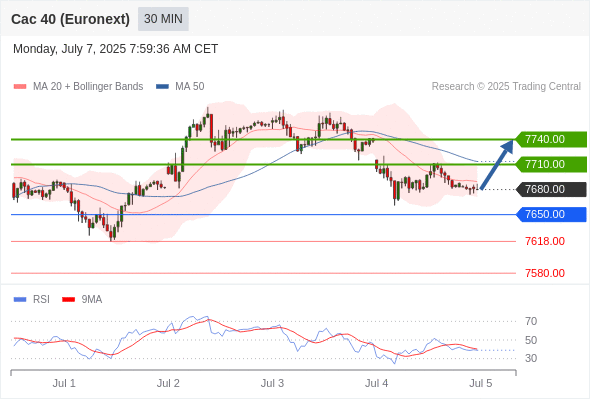Click the red 7580.00 support label
Image resolution: width=590 pixels, height=400 pixels.
[x=545, y=273]
